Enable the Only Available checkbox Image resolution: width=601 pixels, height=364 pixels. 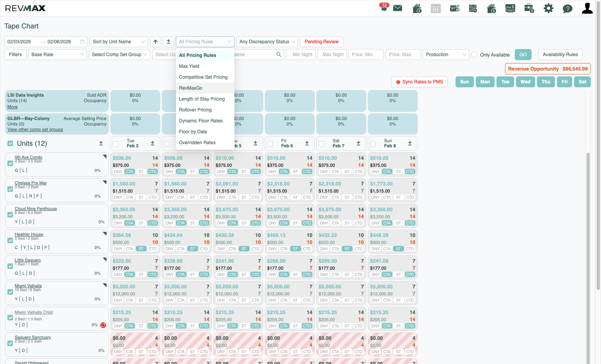coord(474,55)
